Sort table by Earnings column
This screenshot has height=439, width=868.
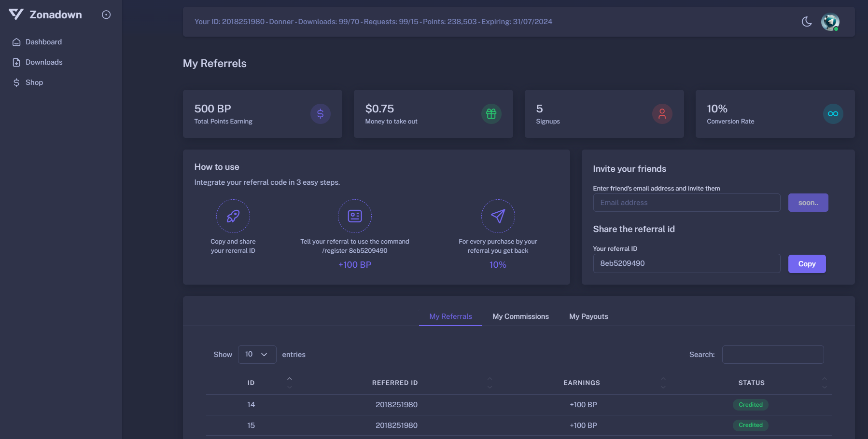(x=582, y=383)
